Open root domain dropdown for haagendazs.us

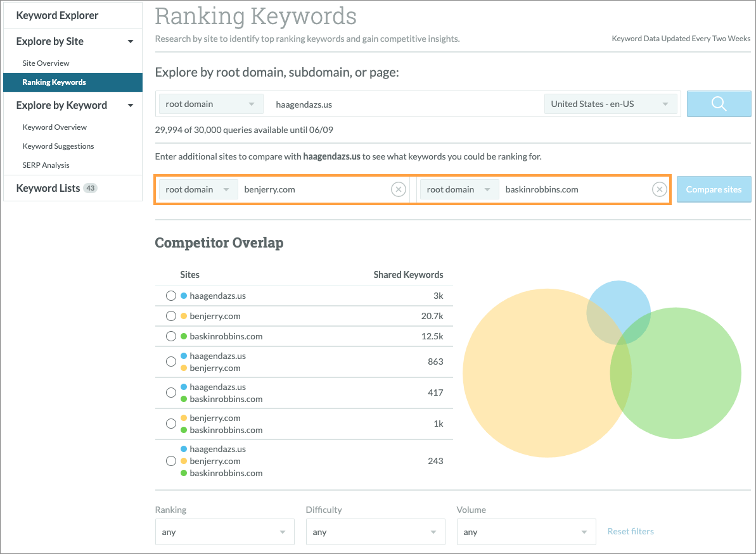click(x=210, y=104)
